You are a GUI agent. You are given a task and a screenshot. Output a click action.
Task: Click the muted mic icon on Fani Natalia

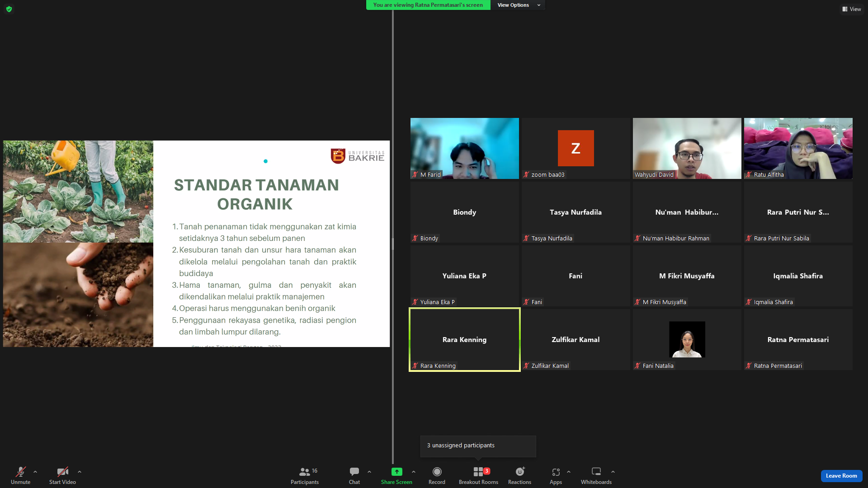(637, 366)
